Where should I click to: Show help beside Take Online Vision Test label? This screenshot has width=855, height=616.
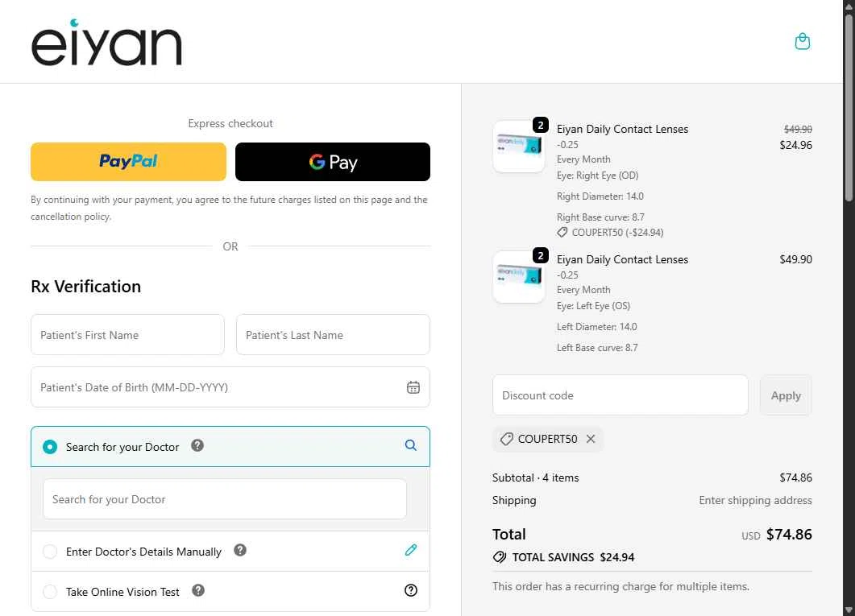click(x=198, y=590)
